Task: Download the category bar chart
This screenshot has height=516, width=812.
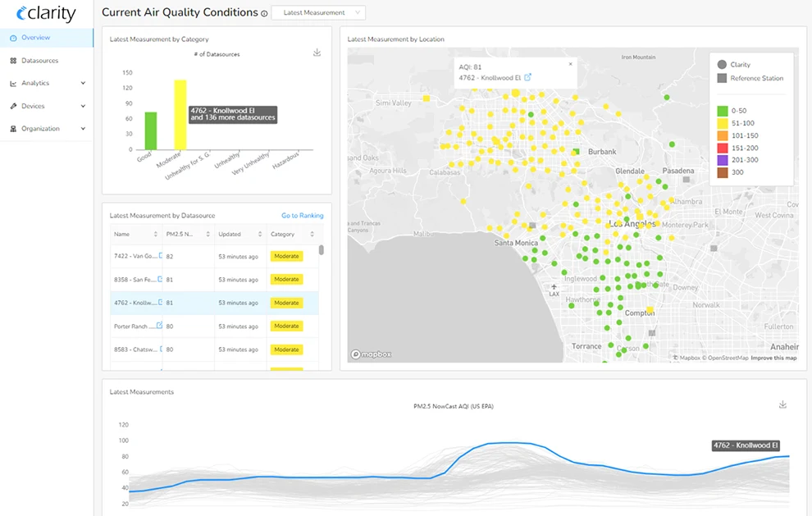Action: pyautogui.click(x=317, y=52)
